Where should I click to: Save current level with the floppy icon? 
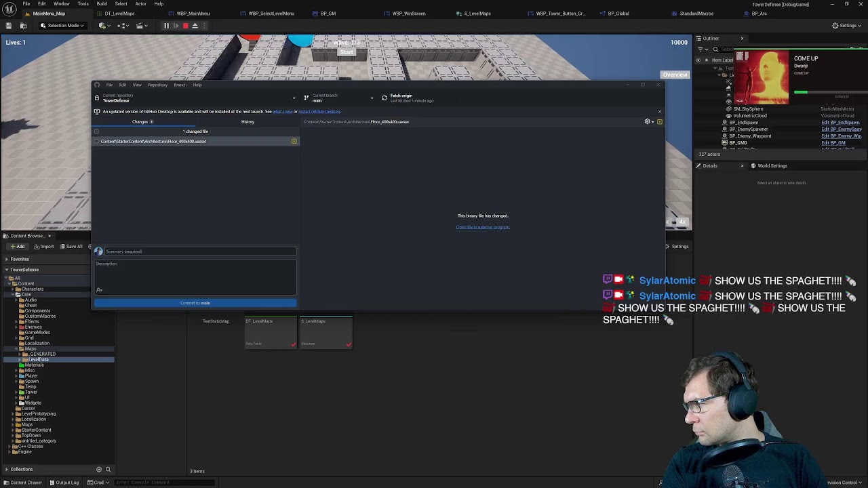[9, 26]
